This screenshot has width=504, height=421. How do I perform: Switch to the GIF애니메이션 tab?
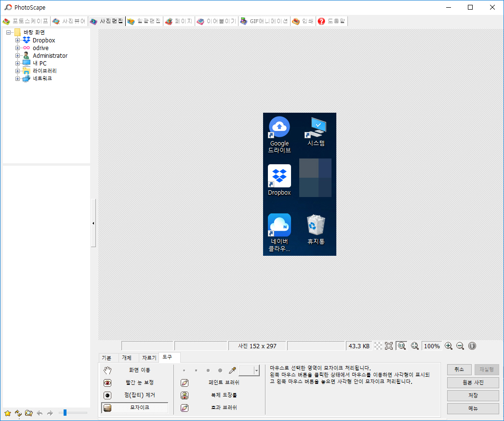click(264, 21)
